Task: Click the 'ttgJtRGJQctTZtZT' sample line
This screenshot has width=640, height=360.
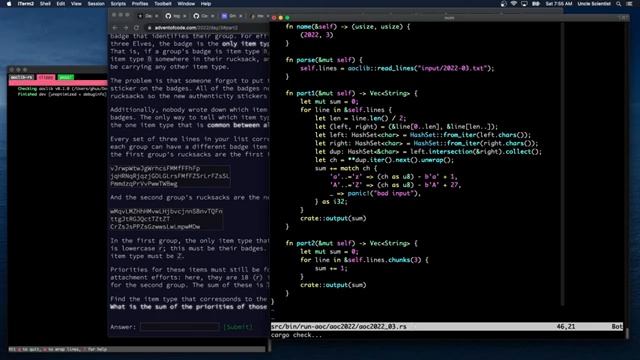Action: tap(140, 219)
